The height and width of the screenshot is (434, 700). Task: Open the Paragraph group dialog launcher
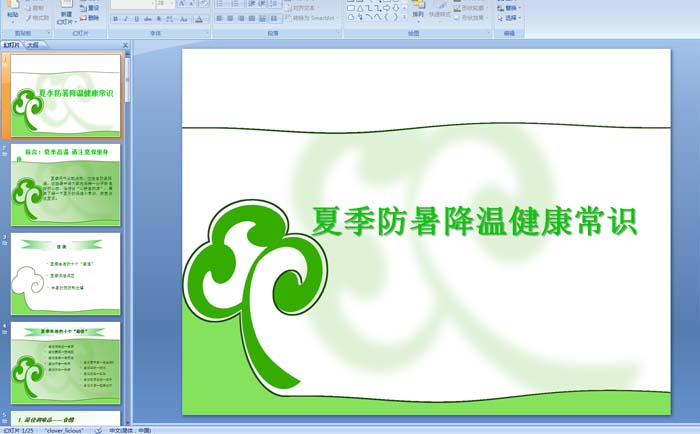point(338,33)
